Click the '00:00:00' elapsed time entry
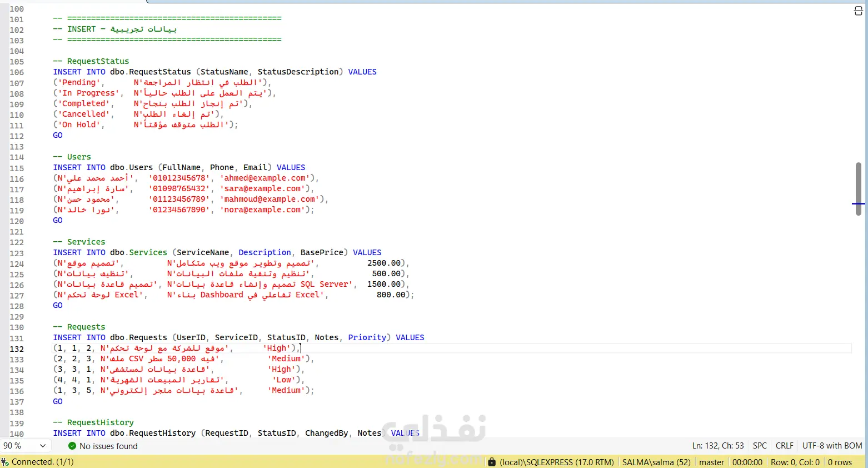The height and width of the screenshot is (468, 868). pyautogui.click(x=747, y=462)
